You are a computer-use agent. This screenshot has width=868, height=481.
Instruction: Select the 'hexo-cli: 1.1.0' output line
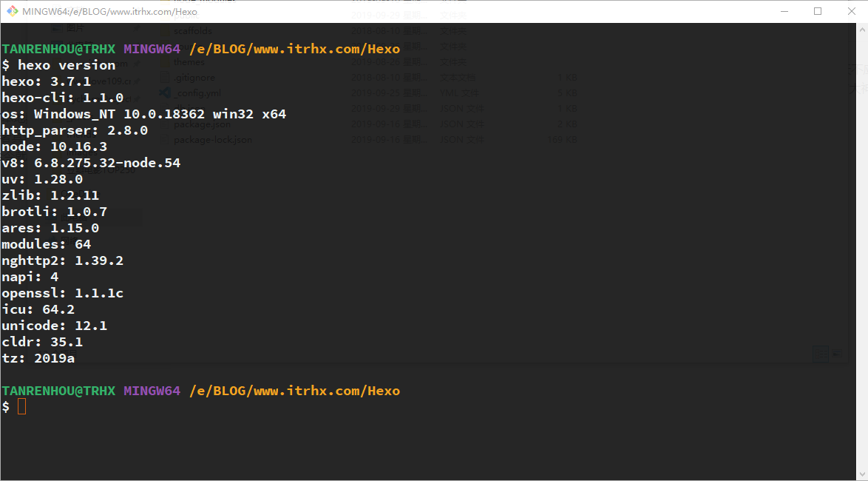[63, 98]
